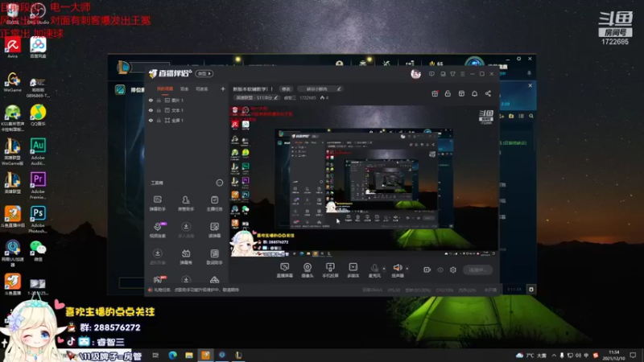Viewport: 644px width, 362px height.
Task: Open the virtual avatar download tool
Action: pos(157,257)
